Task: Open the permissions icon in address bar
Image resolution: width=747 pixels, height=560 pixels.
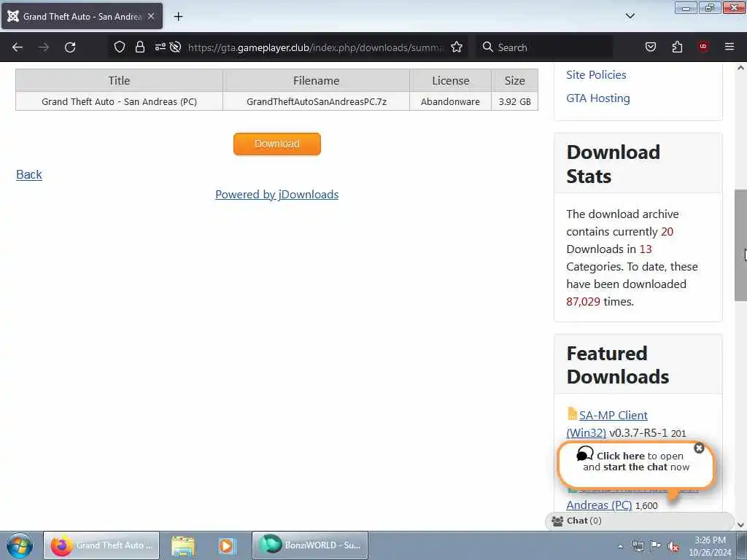Action: (x=160, y=47)
